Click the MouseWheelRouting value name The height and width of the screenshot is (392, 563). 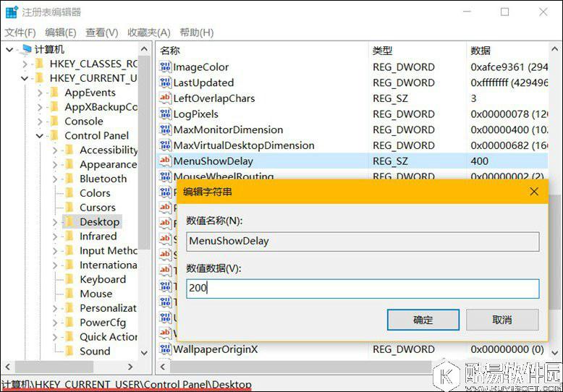(224, 176)
